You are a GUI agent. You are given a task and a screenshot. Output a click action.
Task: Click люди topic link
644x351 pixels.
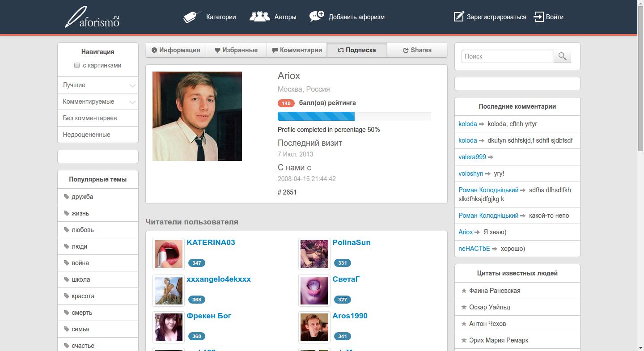pyautogui.click(x=79, y=246)
